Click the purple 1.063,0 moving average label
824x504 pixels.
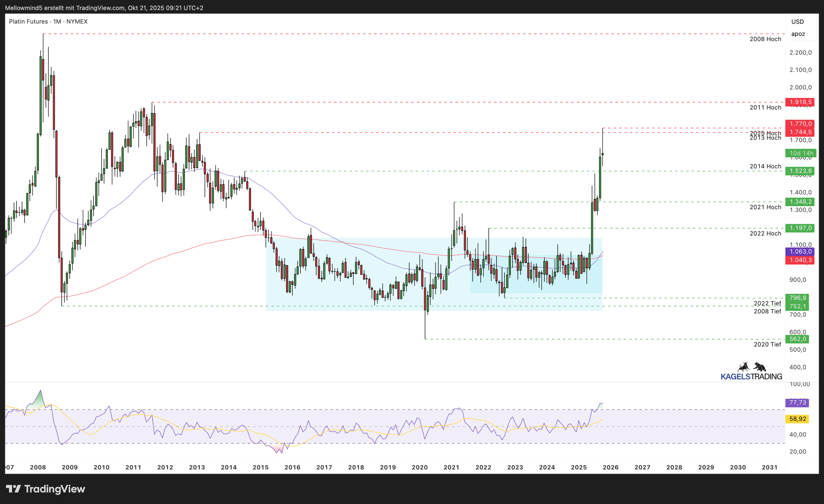[x=800, y=252]
